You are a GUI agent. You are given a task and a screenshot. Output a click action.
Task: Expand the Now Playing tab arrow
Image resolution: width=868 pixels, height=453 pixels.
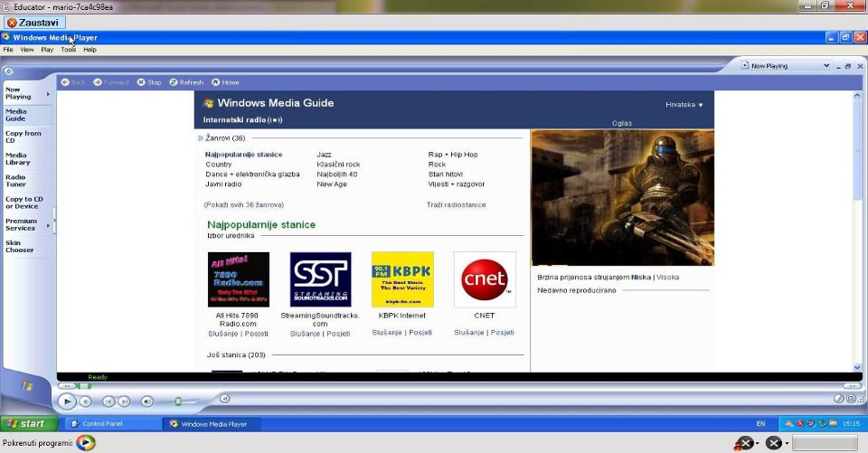click(x=48, y=94)
